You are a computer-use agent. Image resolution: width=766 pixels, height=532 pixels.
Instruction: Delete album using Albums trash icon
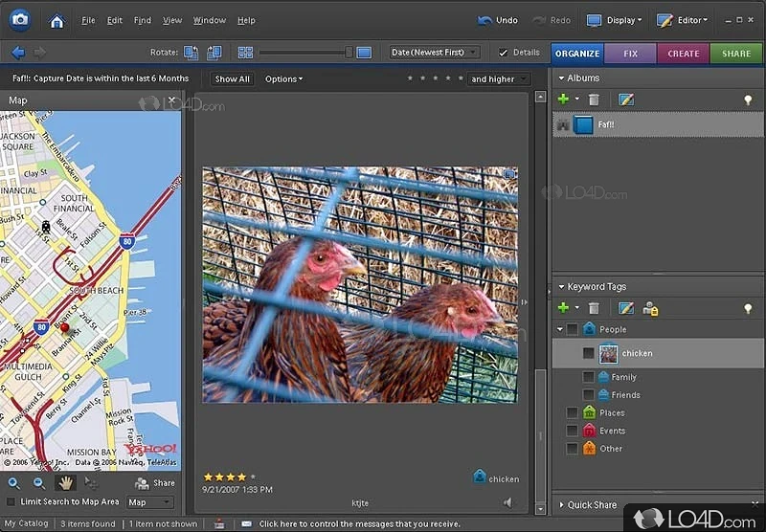click(x=594, y=100)
